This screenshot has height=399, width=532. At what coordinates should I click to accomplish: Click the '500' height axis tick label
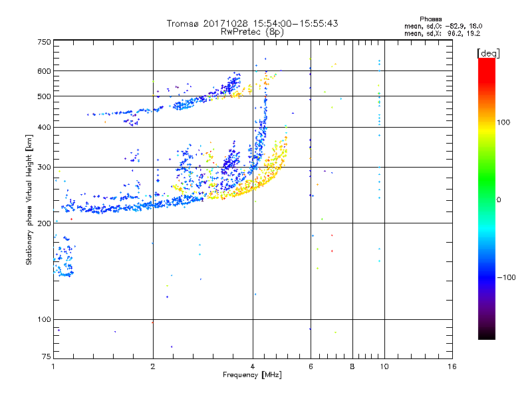coord(44,96)
